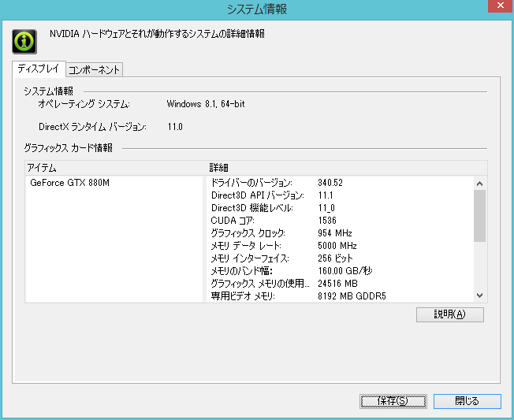This screenshot has width=514, height=420.
Task: Click the CUDA コア label
Action: [233, 221]
